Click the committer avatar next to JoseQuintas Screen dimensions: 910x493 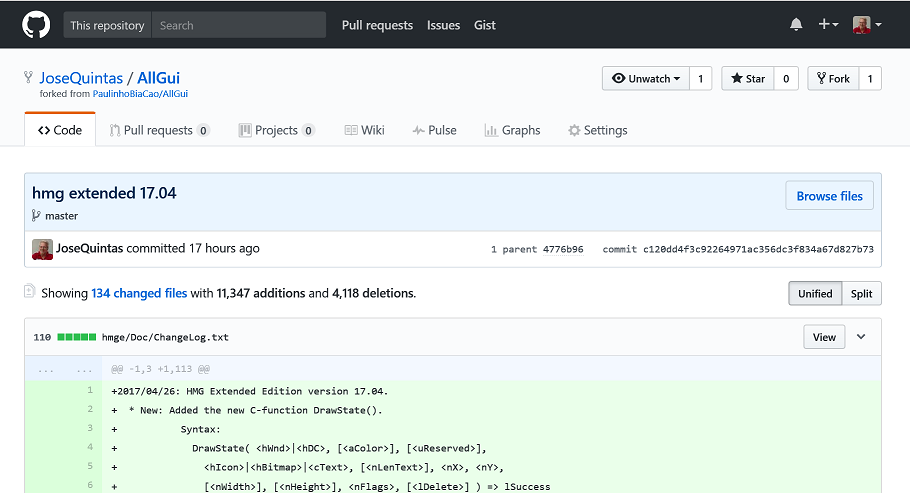point(42,249)
